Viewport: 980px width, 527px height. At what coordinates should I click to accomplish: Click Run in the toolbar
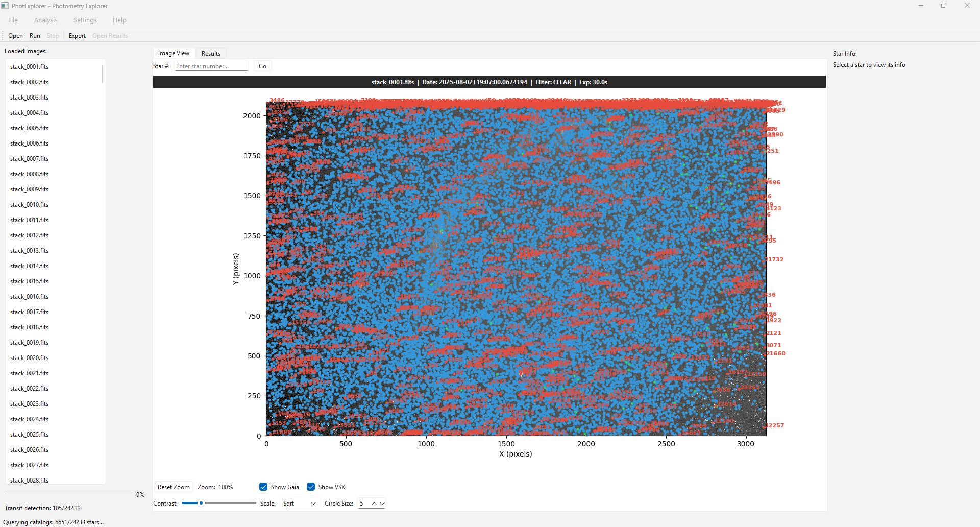coord(35,36)
